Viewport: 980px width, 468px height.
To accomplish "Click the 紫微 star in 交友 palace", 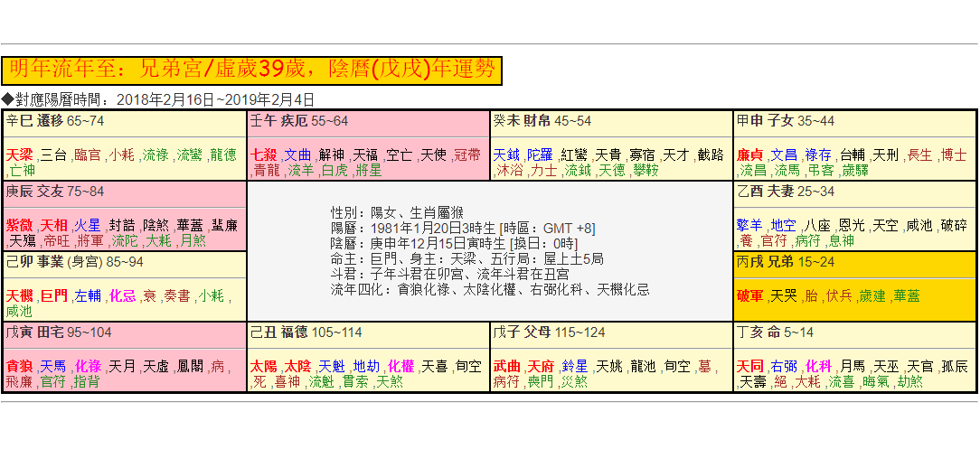I will point(21,225).
